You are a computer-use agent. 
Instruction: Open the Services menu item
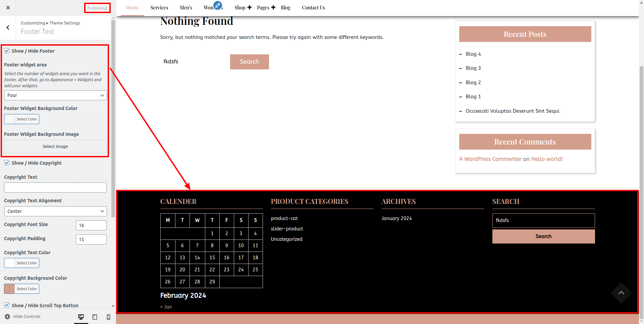click(159, 8)
